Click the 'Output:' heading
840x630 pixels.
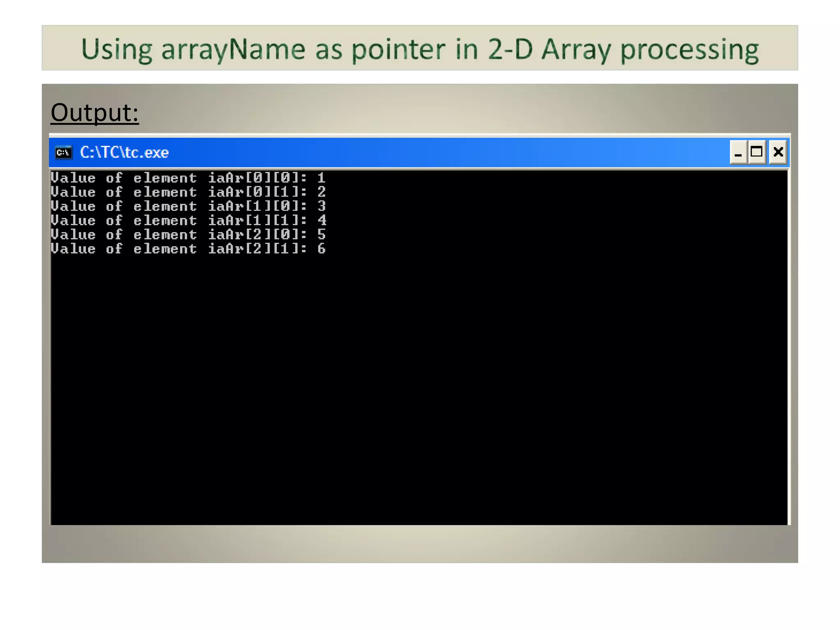pos(95,112)
